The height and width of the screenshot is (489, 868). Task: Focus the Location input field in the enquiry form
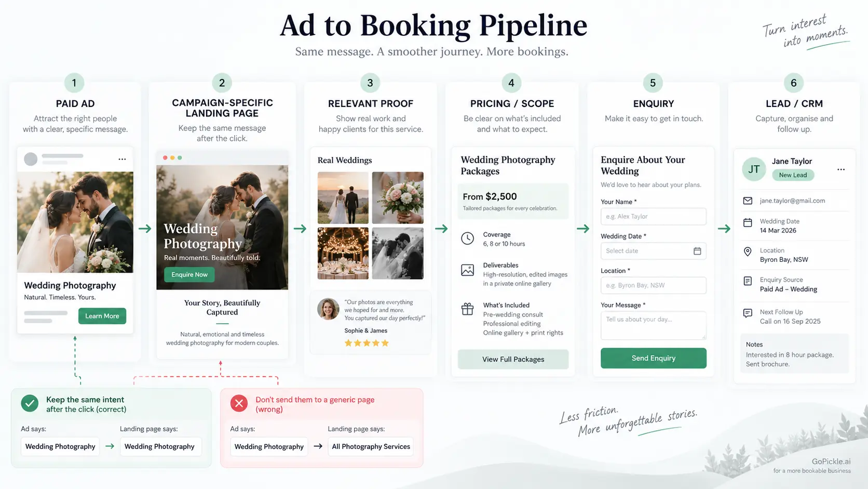[x=654, y=285]
